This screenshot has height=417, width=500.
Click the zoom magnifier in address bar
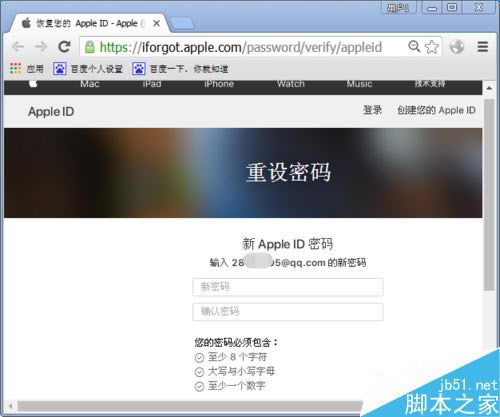tap(414, 46)
